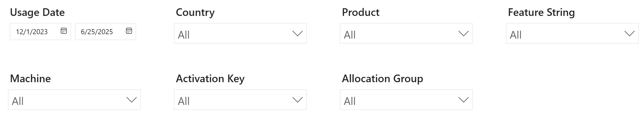Select the Feature String slicer title
Image resolution: width=644 pixels, height=114 pixels.
(x=541, y=12)
